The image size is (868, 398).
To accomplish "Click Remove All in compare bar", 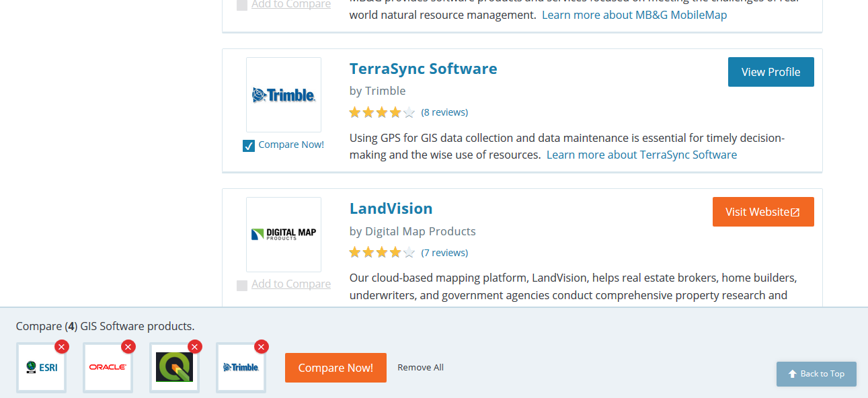I will point(420,367).
